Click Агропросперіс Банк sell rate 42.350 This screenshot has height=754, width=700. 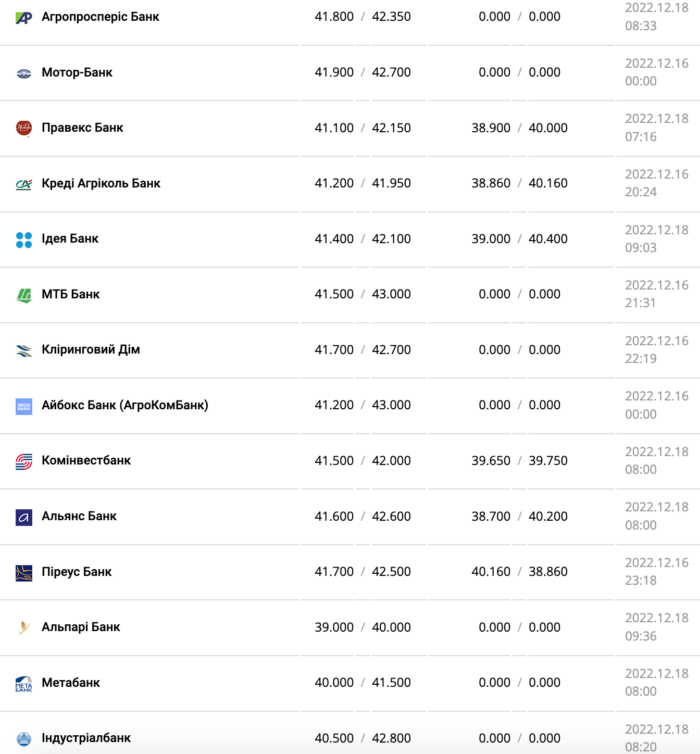(x=392, y=17)
